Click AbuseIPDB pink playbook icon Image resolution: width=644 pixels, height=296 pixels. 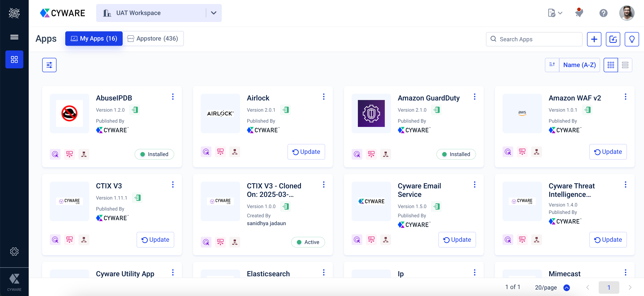tap(70, 154)
